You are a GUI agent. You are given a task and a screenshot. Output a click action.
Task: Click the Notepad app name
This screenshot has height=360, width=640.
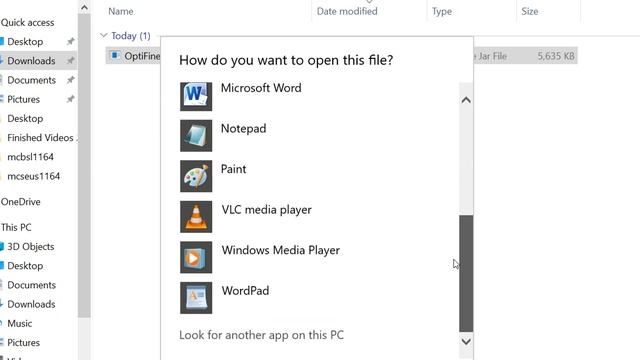point(244,129)
